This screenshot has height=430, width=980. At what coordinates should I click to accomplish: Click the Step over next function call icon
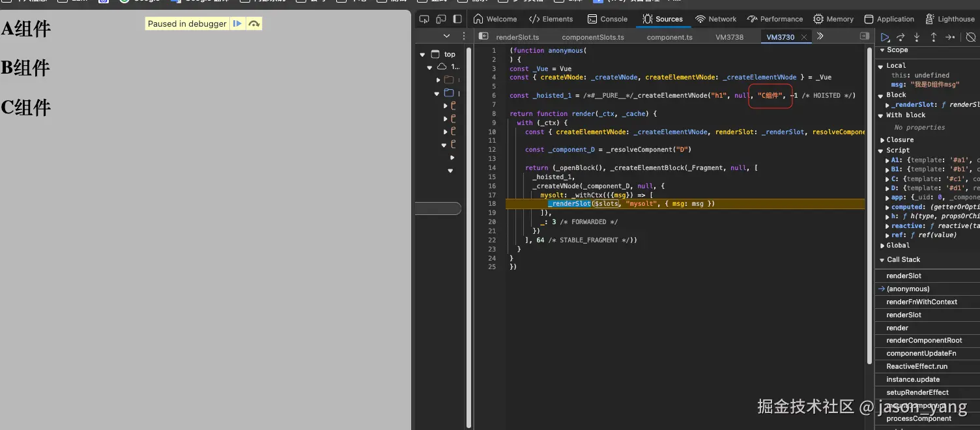click(901, 37)
